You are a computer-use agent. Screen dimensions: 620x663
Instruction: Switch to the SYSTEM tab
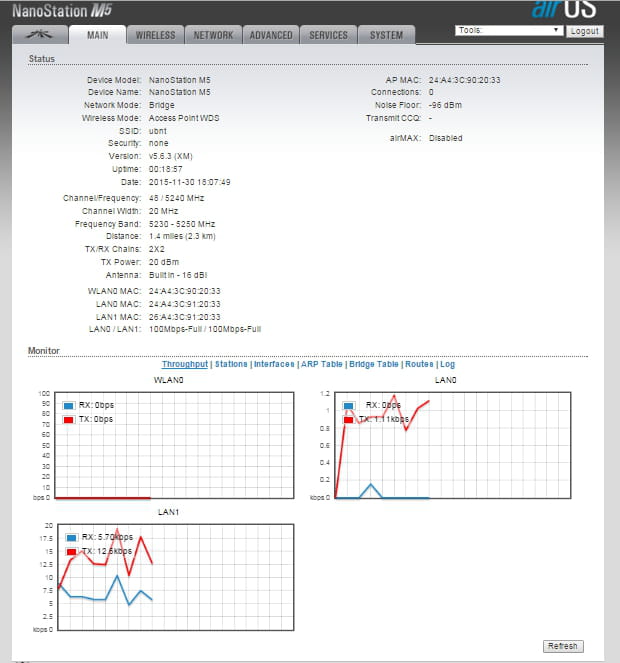click(386, 35)
